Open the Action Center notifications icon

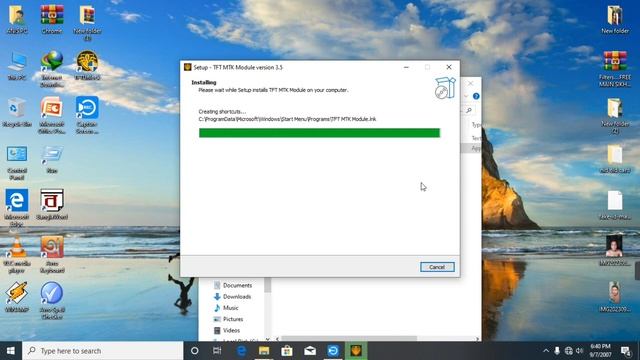point(626,351)
